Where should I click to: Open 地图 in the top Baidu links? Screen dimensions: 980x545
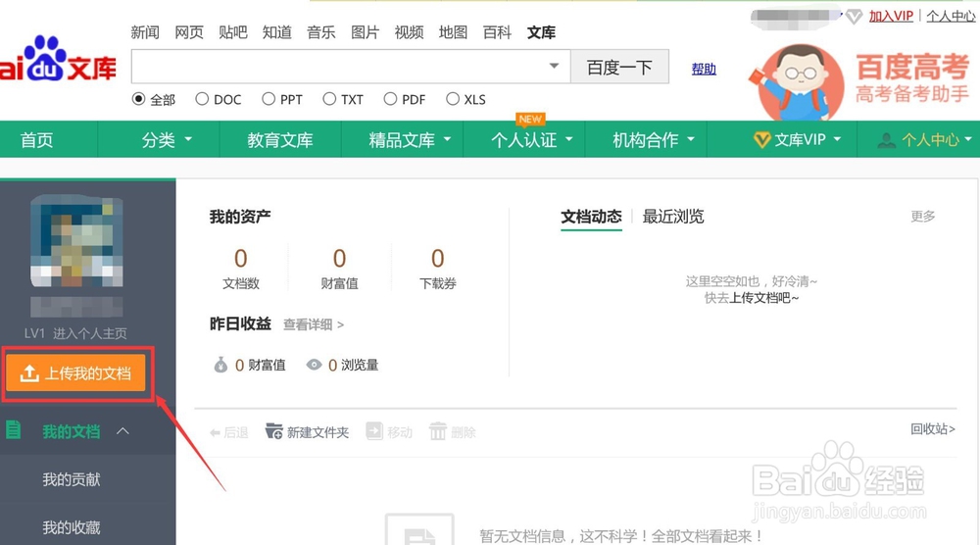pyautogui.click(x=453, y=32)
